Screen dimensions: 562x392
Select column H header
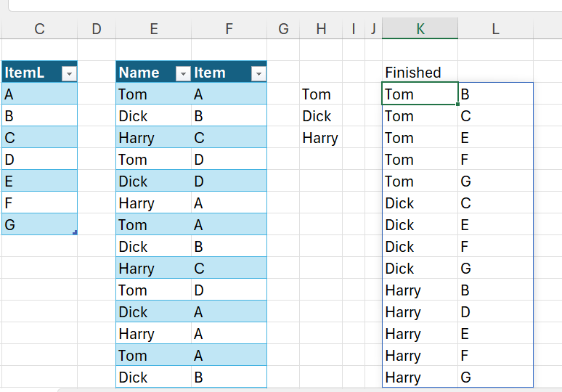coord(321,28)
